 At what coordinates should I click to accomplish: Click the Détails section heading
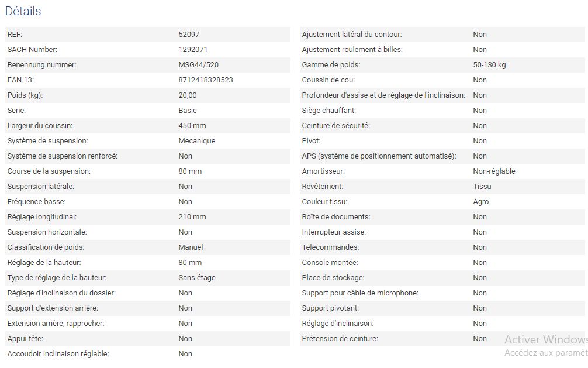click(x=23, y=11)
